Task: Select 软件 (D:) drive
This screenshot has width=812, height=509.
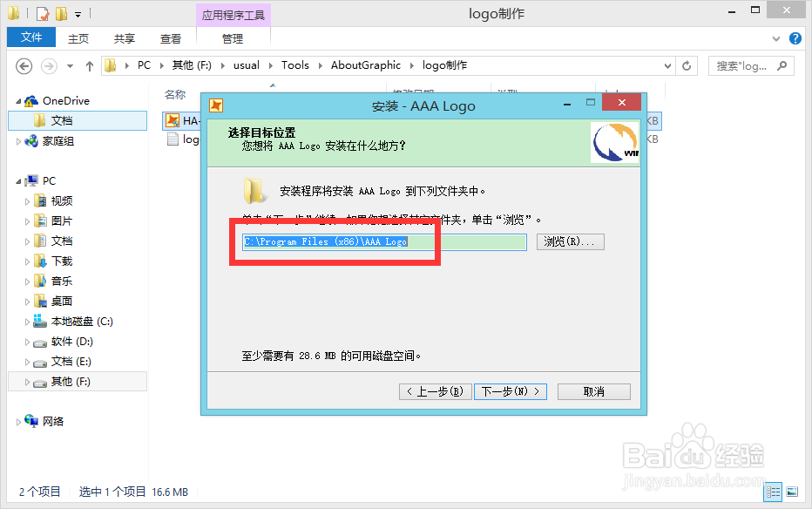Action: pos(72,342)
